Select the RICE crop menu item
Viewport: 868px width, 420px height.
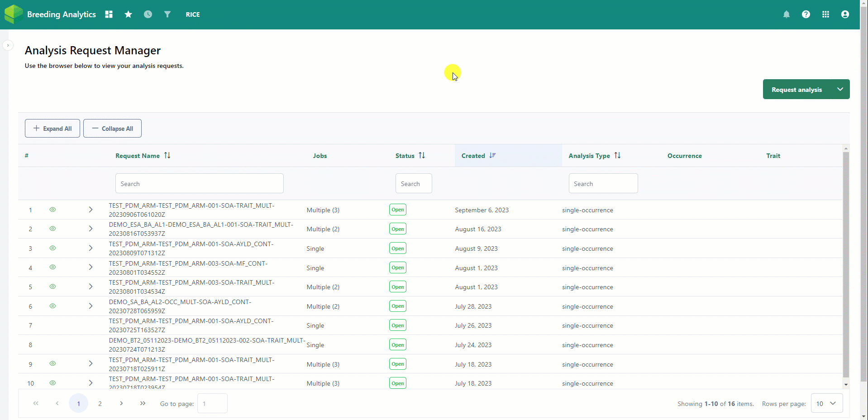(193, 14)
